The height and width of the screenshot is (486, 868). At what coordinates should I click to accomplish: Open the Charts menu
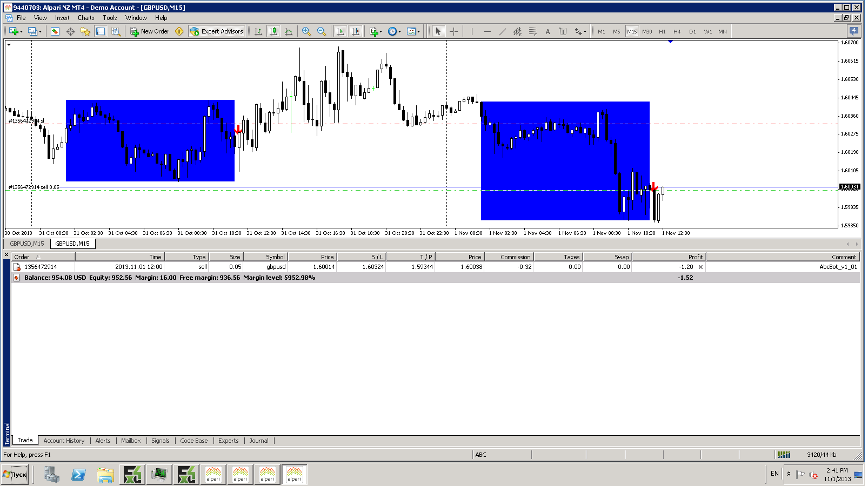pos(86,18)
